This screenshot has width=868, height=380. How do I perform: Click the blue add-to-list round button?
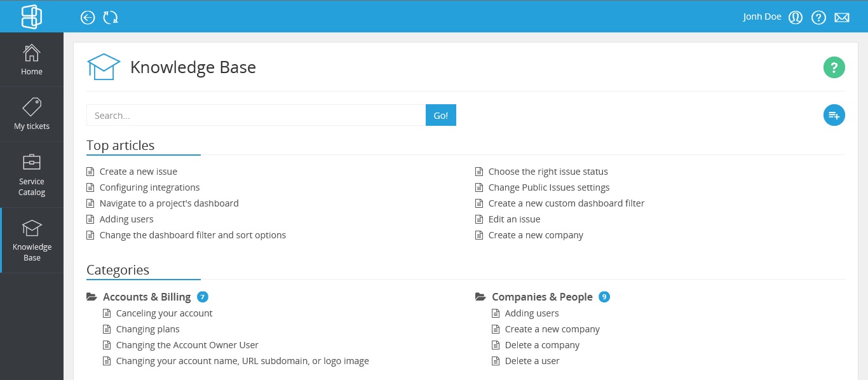coord(834,115)
